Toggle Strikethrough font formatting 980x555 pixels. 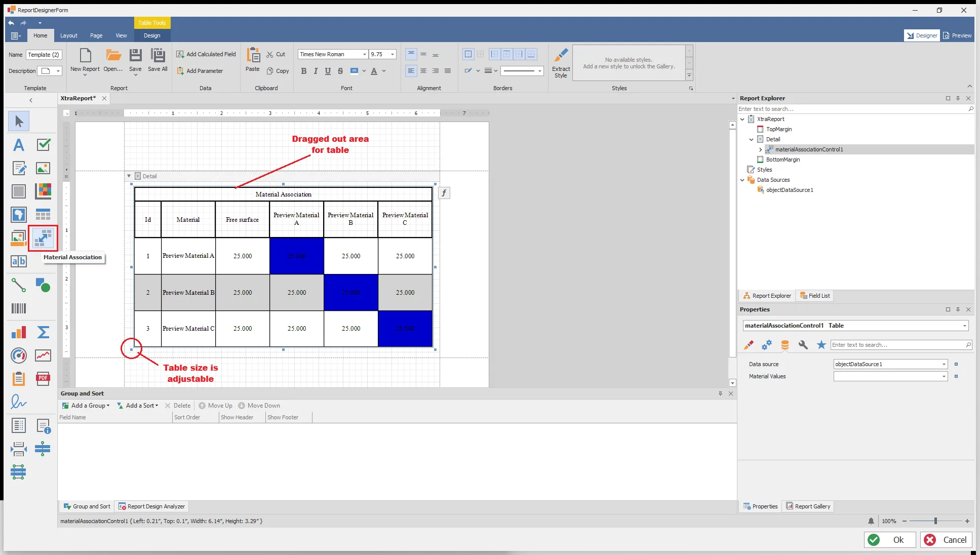pyautogui.click(x=340, y=71)
